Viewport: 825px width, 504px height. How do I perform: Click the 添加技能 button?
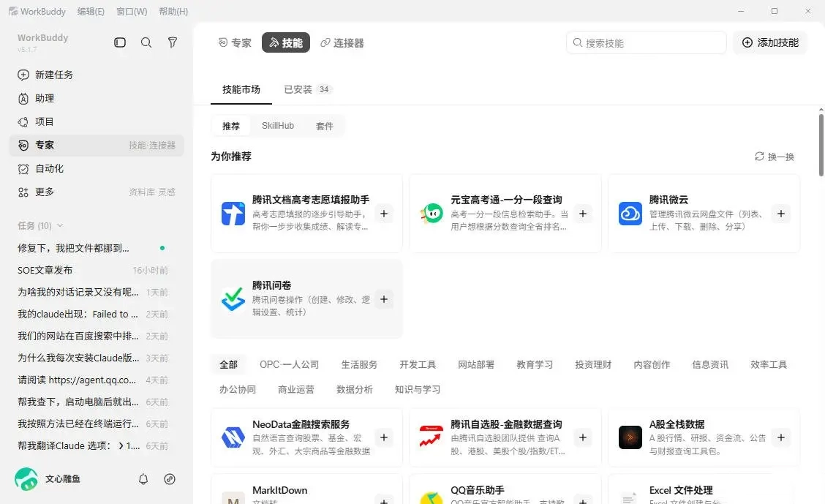(770, 42)
